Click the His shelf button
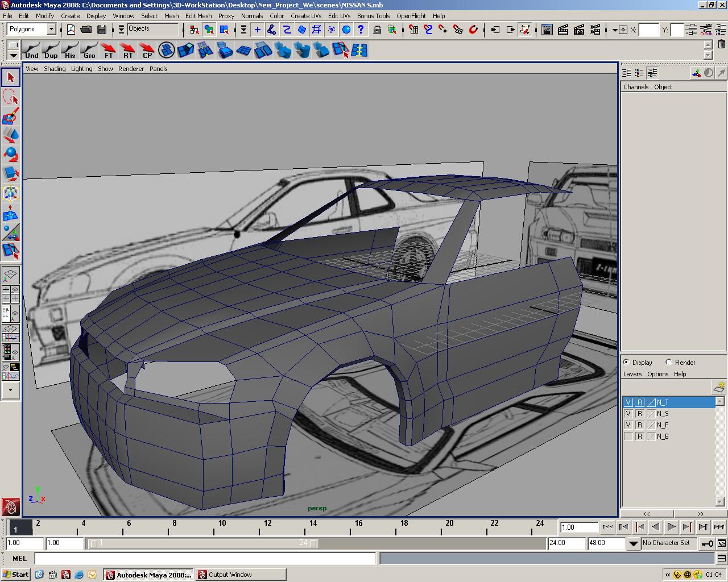Viewport: 728px width, 582px height. [70, 51]
